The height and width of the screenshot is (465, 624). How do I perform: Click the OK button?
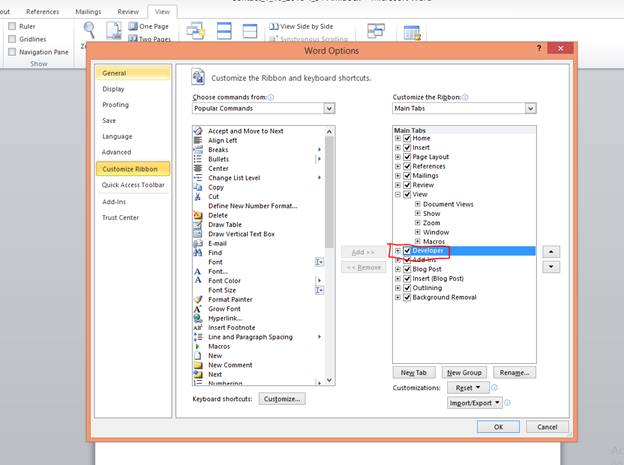498,427
